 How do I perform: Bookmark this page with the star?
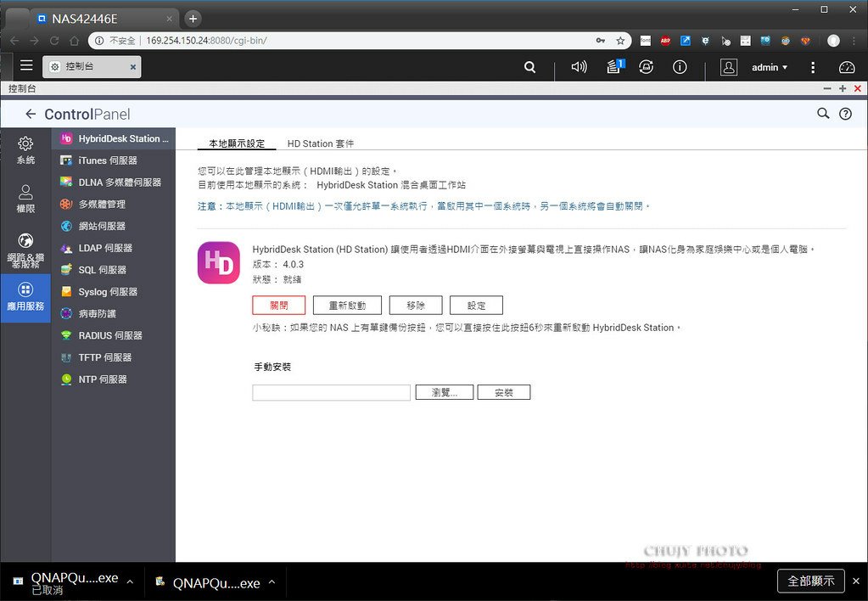(620, 41)
